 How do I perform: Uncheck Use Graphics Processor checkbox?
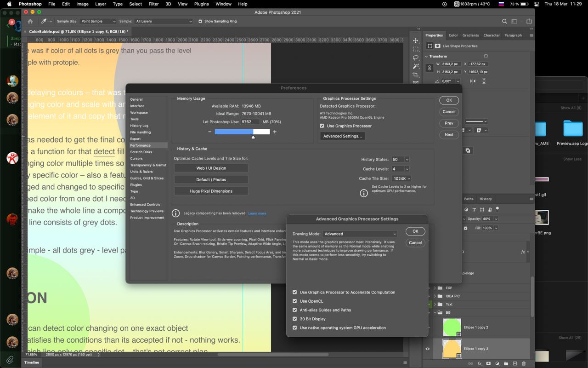coord(322,126)
